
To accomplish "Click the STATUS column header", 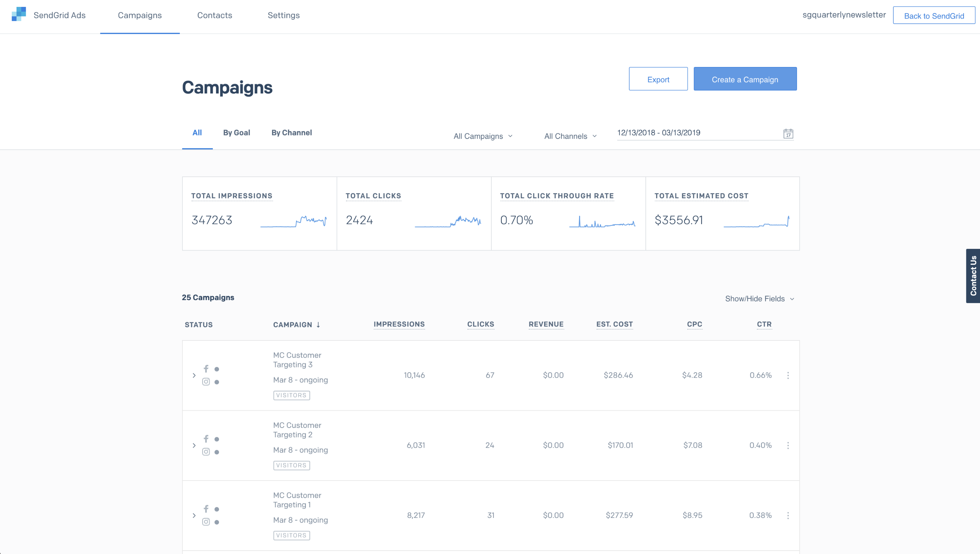I will 199,324.
